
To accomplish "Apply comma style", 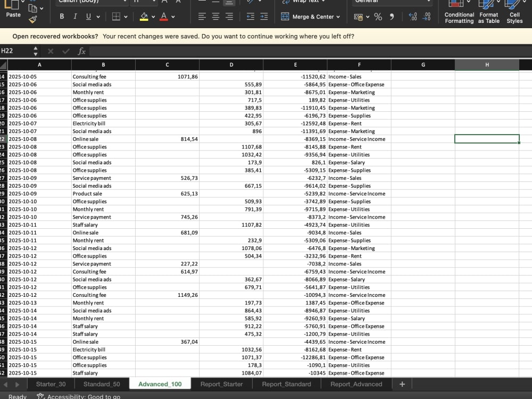I will click(392, 16).
